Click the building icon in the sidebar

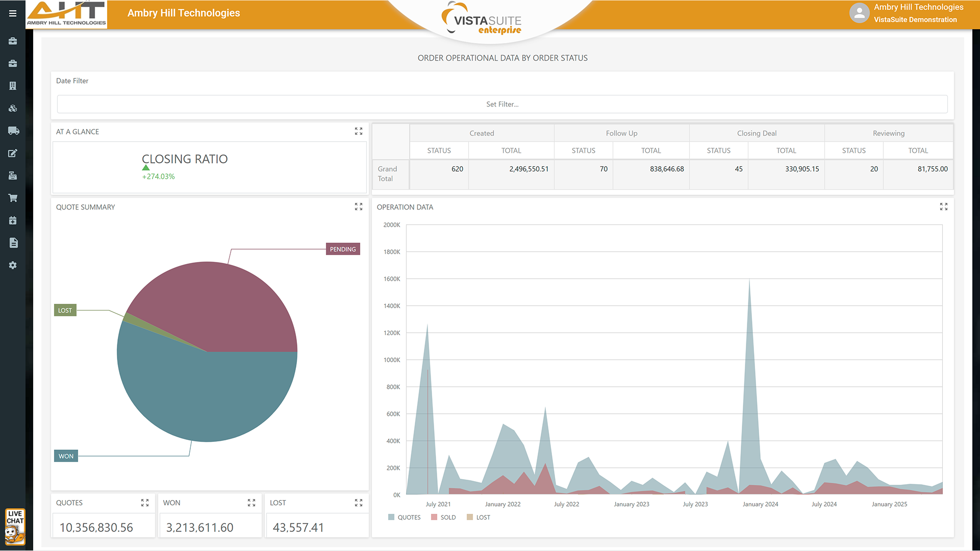[x=13, y=86]
